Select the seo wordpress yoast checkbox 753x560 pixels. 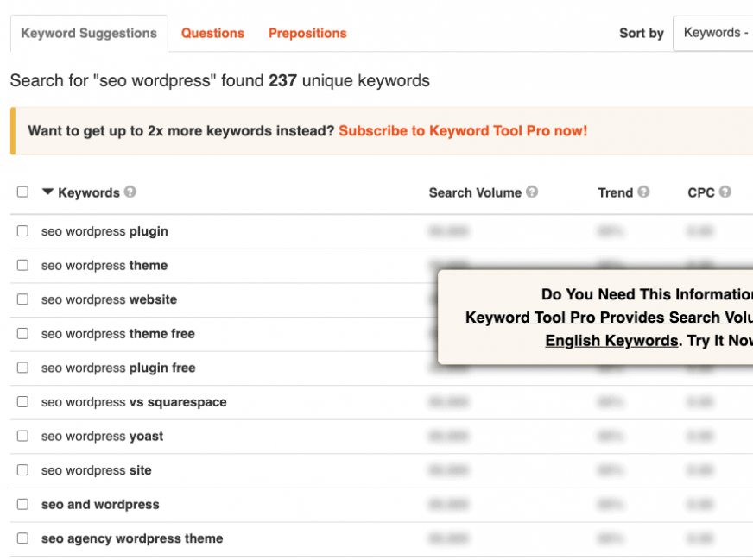click(22, 436)
